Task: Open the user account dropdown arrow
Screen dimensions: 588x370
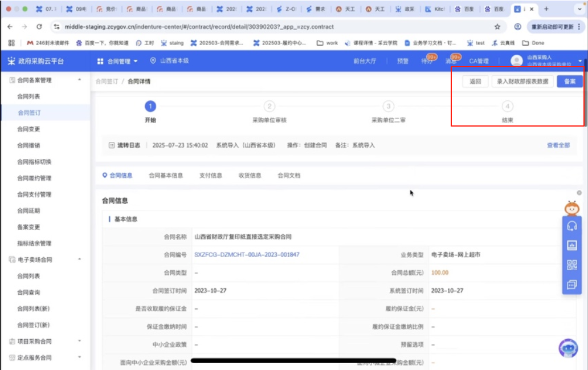Action: pos(580,61)
